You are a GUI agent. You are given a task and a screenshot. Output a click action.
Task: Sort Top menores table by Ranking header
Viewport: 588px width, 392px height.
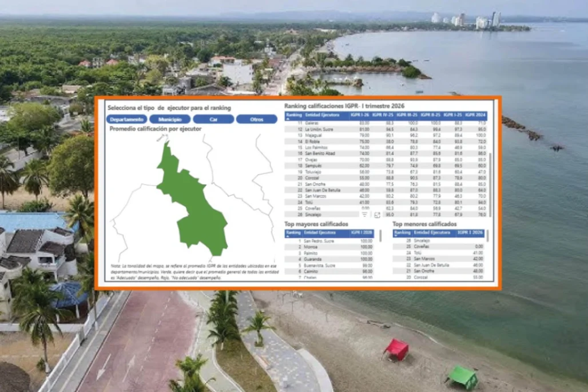tap(402, 233)
